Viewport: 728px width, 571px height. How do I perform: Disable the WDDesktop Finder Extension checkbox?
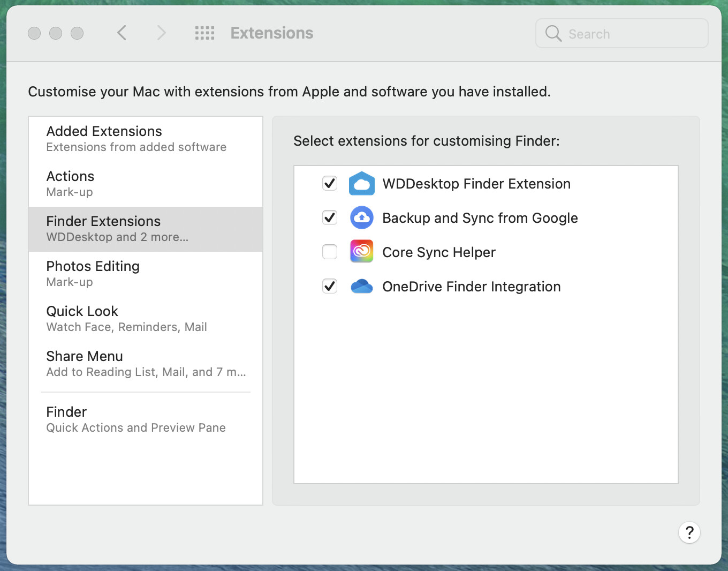click(330, 184)
